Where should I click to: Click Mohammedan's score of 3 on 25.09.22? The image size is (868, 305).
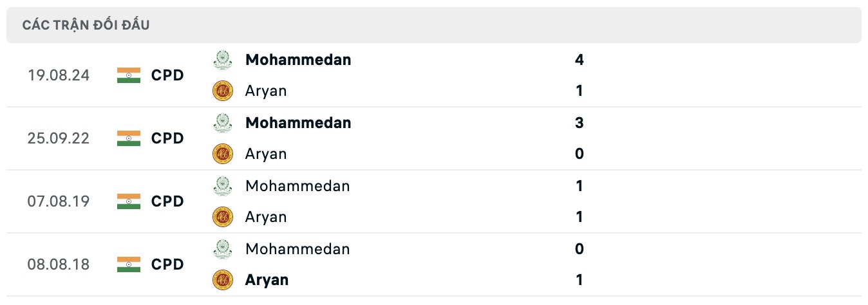click(x=579, y=123)
